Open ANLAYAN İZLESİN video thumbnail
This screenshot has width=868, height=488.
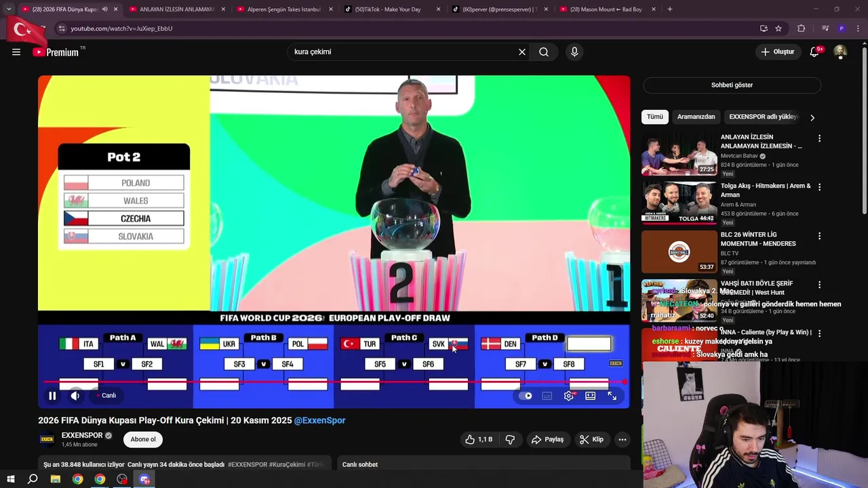click(679, 154)
